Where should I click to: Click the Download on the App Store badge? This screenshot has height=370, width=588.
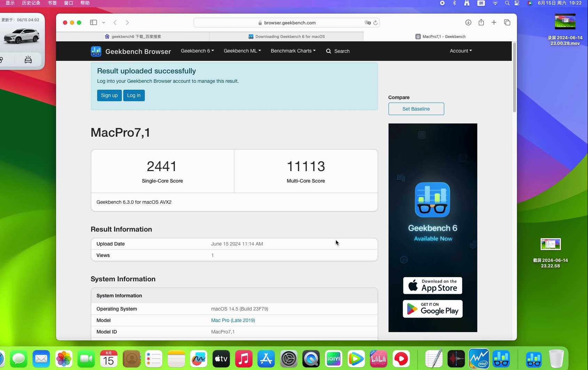pos(433,285)
